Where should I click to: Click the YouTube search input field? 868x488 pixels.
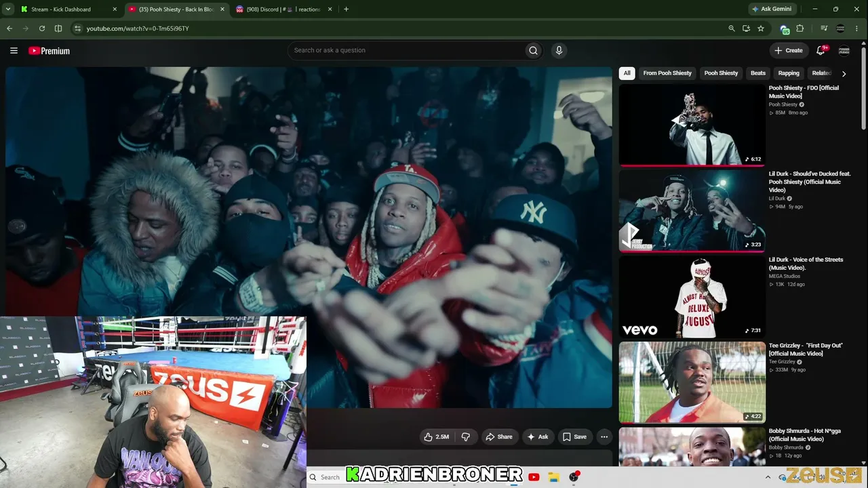pyautogui.click(x=407, y=50)
